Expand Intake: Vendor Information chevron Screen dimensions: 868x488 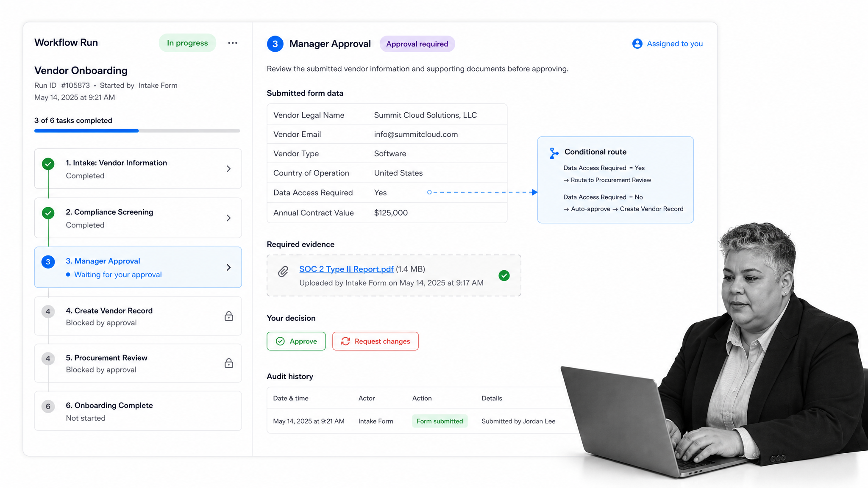(x=228, y=169)
